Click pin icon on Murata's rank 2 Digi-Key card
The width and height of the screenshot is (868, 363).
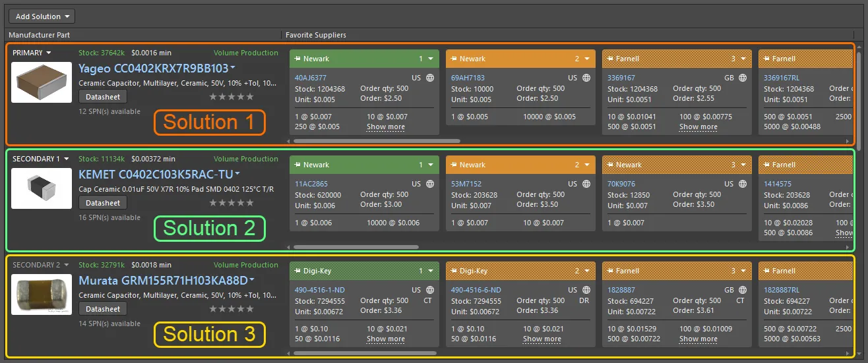point(454,271)
